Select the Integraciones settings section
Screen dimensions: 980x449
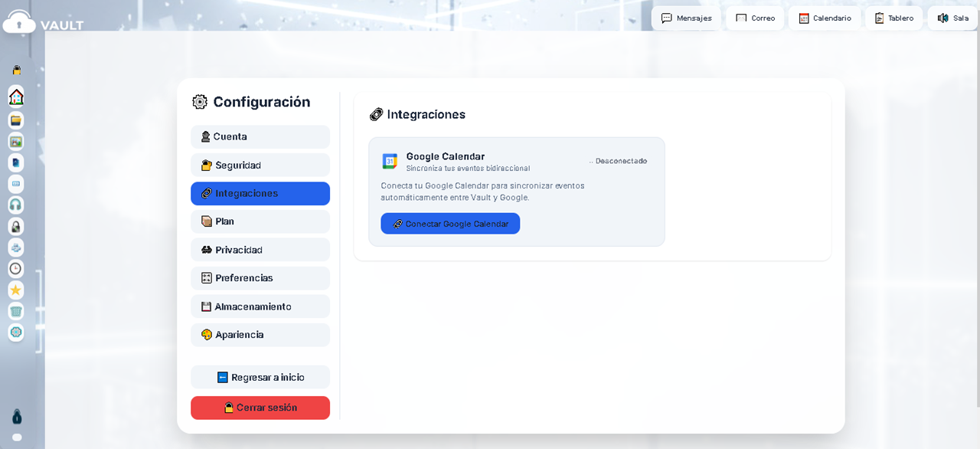point(260,193)
